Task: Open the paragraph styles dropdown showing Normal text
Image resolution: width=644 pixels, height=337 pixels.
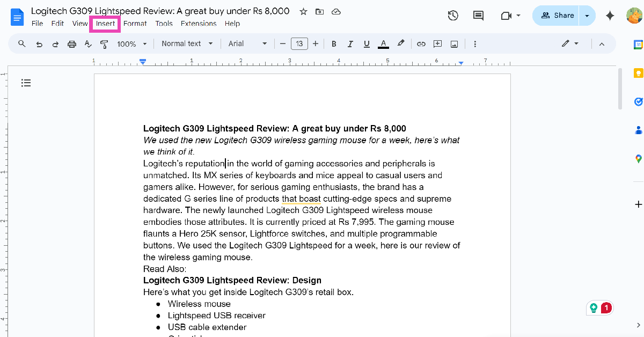Action: click(187, 43)
